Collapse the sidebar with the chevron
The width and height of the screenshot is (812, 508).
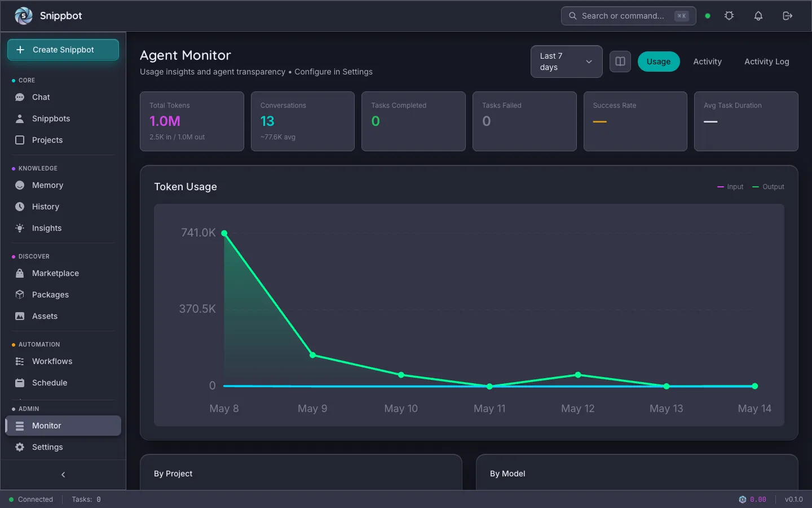(63, 475)
